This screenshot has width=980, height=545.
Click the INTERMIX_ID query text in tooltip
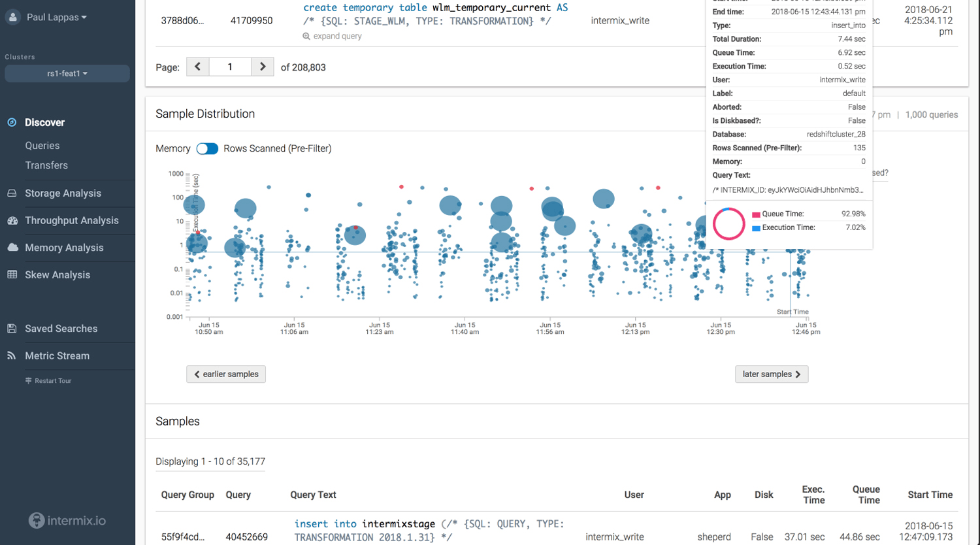pyautogui.click(x=788, y=190)
